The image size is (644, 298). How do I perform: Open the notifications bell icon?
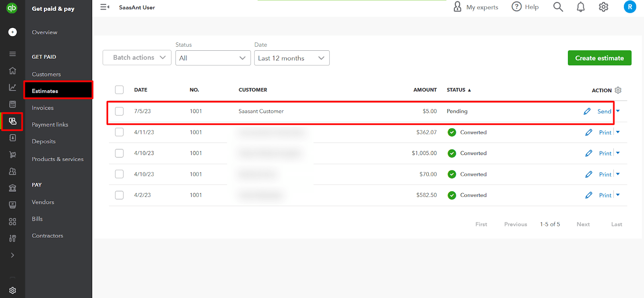click(581, 7)
